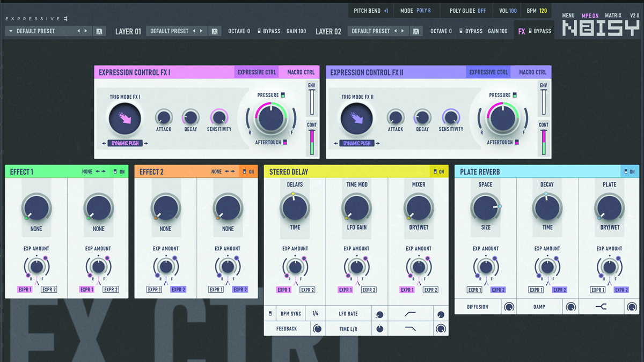Toggle Aftertouch indicator in Expression Control FX II
The width and height of the screenshot is (644, 362).
point(517,142)
